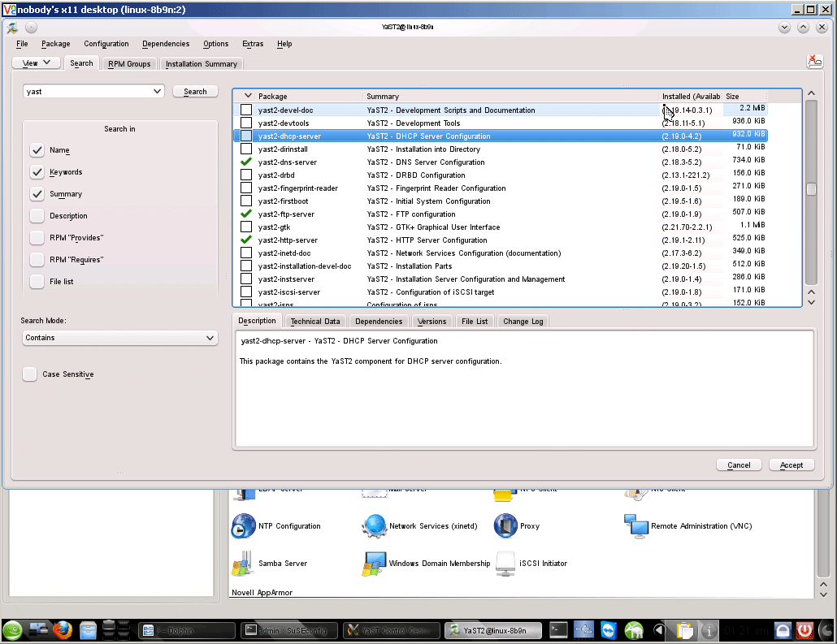Switch to the Dolphin taskbar entry

pos(187,631)
